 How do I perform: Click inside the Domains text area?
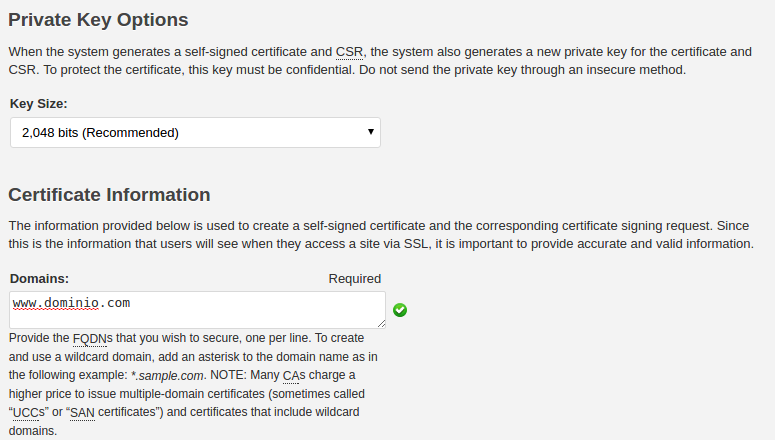197,310
